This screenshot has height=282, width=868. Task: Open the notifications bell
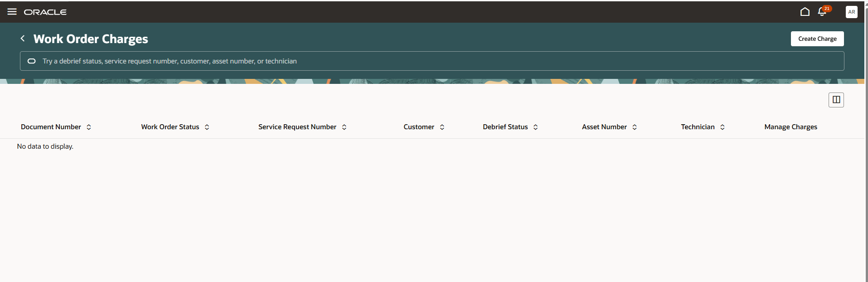[x=822, y=12]
